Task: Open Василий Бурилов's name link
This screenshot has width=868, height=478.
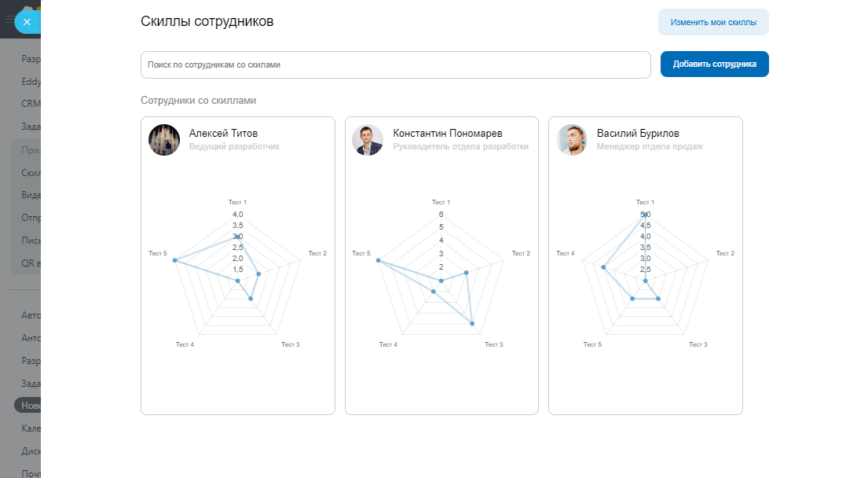Action: tap(638, 133)
